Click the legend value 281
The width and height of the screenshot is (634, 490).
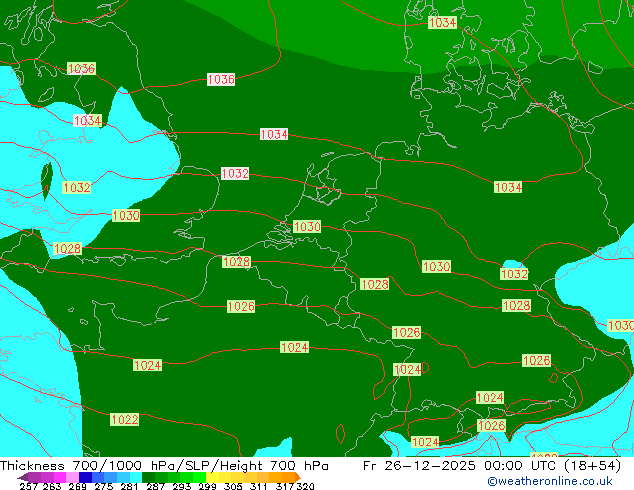129,486
